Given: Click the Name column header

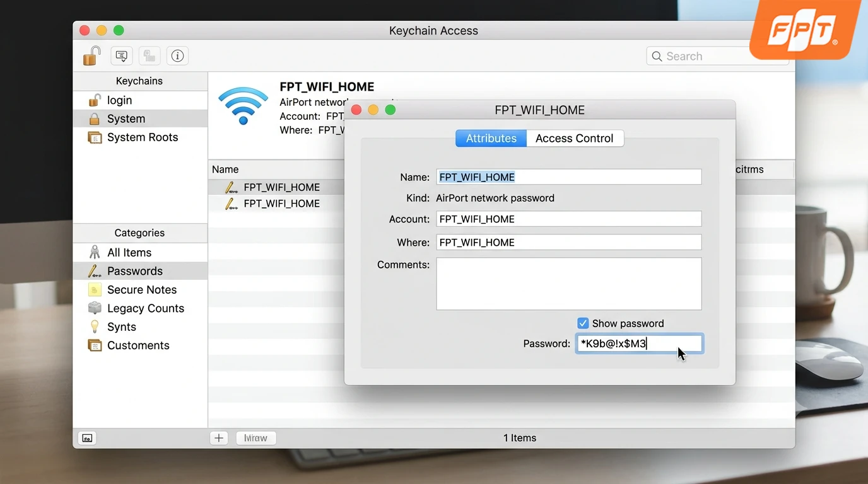Looking at the screenshot, I should pyautogui.click(x=225, y=170).
